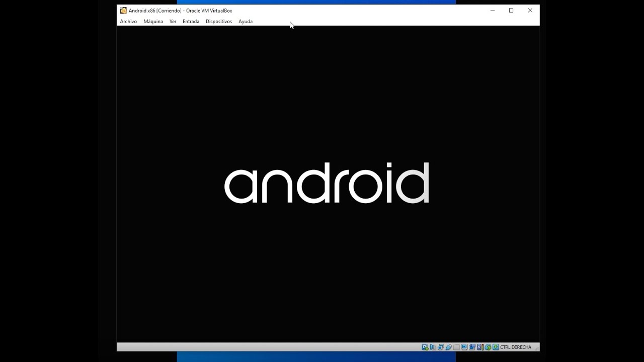Click the virtualization features V icon
The height and width of the screenshot is (362, 644).
480,347
